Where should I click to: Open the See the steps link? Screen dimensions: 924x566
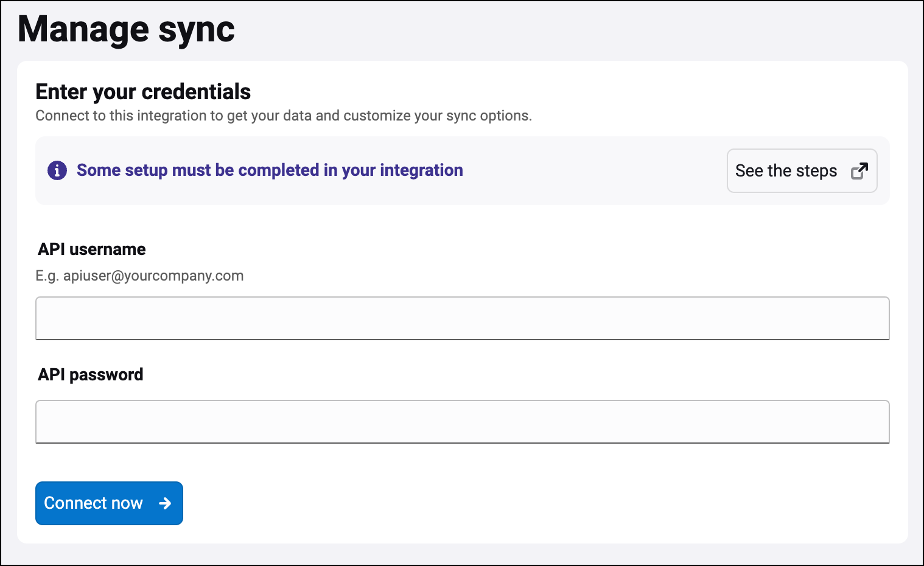coord(802,171)
